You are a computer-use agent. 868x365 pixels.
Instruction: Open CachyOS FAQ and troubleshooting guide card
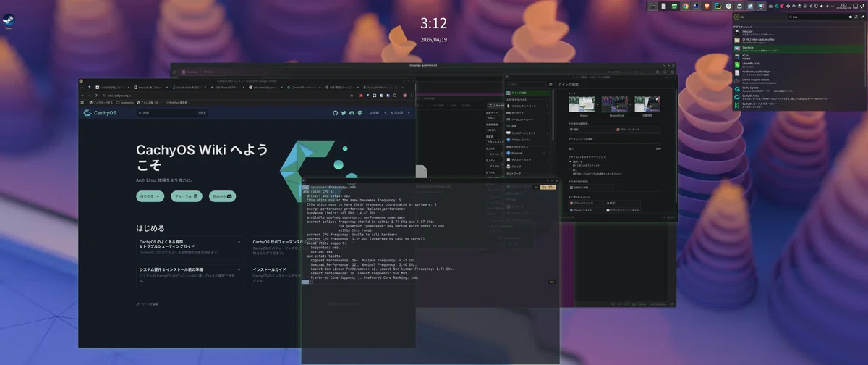[190, 248]
